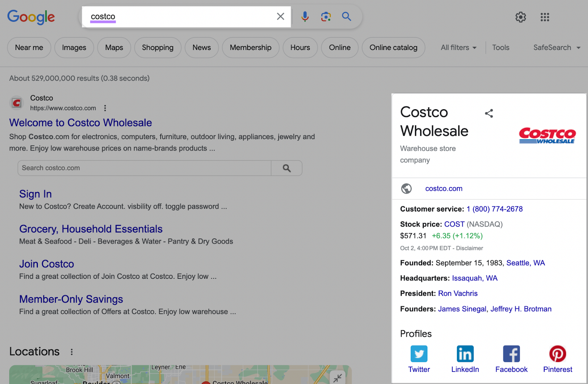Click the Twitter label under Profiles
Image resolution: width=588 pixels, height=384 pixels.
click(x=419, y=369)
